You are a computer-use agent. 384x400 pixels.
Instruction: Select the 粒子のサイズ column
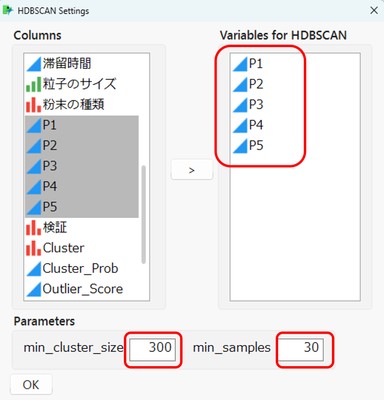point(82,84)
